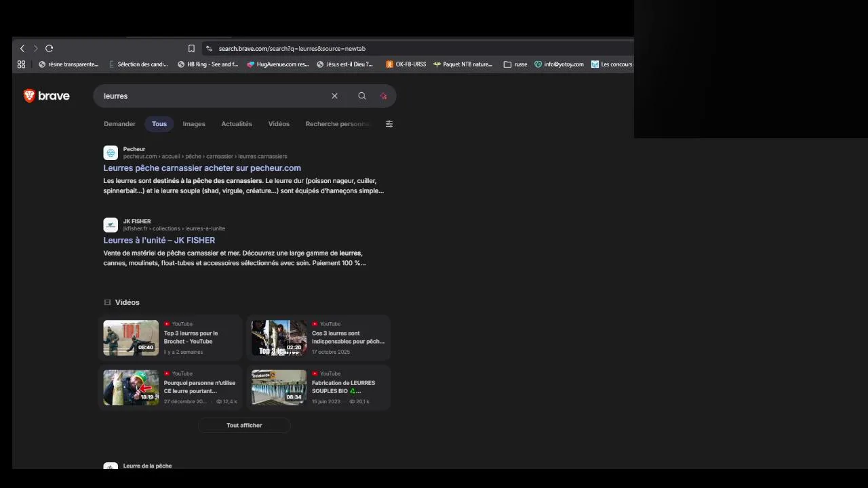Switch to the Images tab

[194, 124]
